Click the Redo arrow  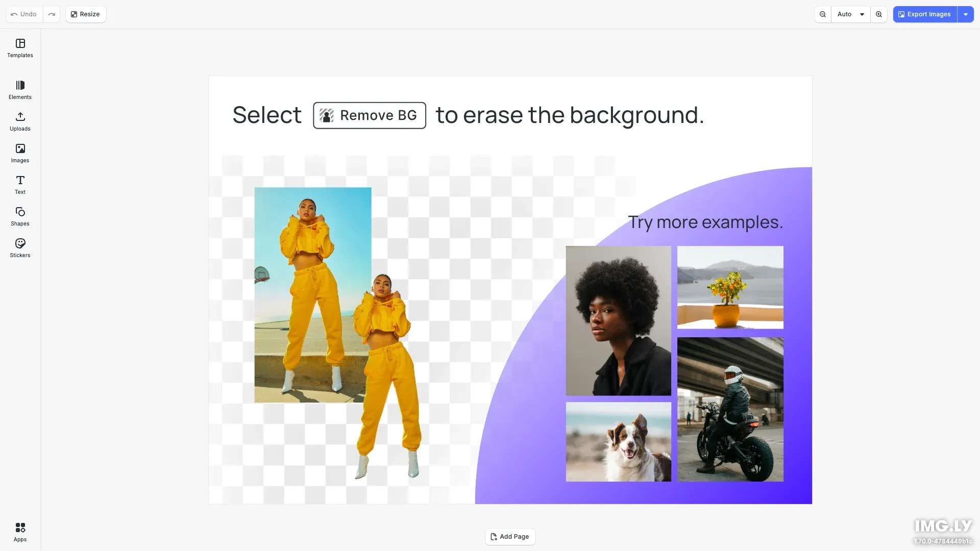(52, 14)
